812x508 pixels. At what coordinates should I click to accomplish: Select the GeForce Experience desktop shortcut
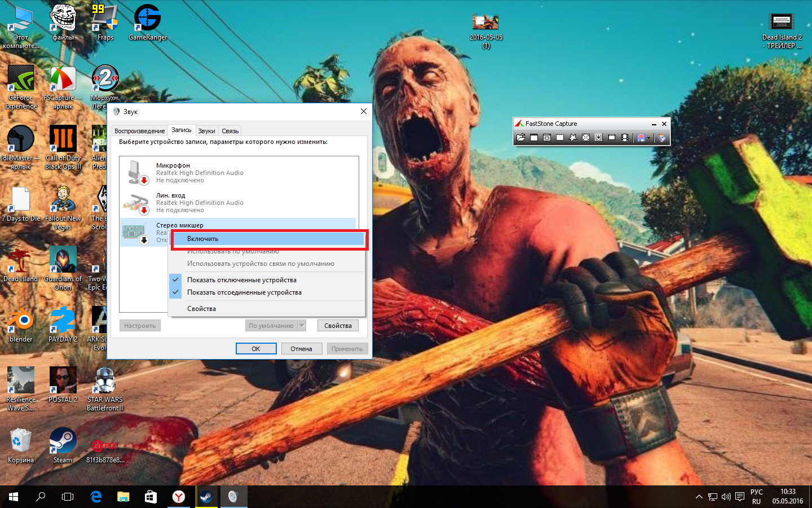tap(21, 87)
